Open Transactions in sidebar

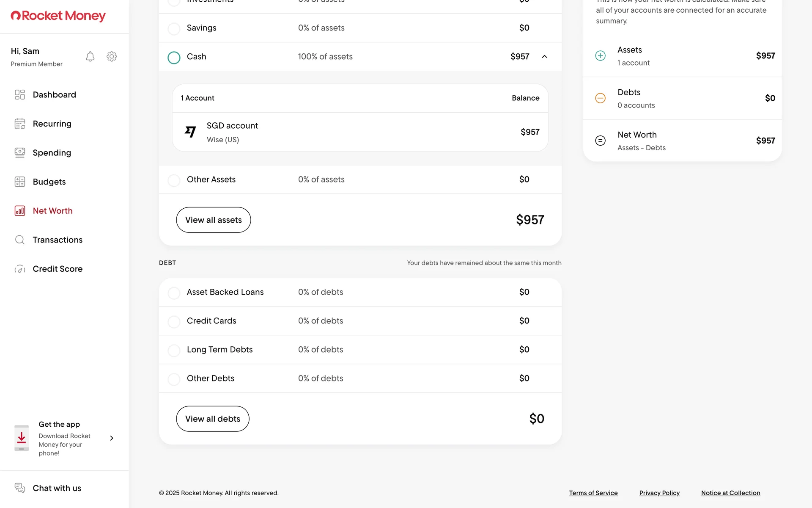tap(57, 240)
